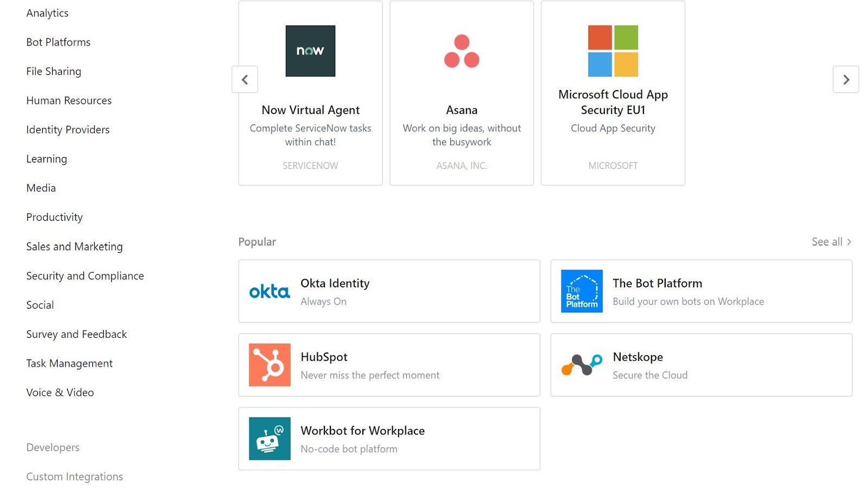Click the Microsoft four-square logo
This screenshot has width=868, height=488.
tap(613, 51)
